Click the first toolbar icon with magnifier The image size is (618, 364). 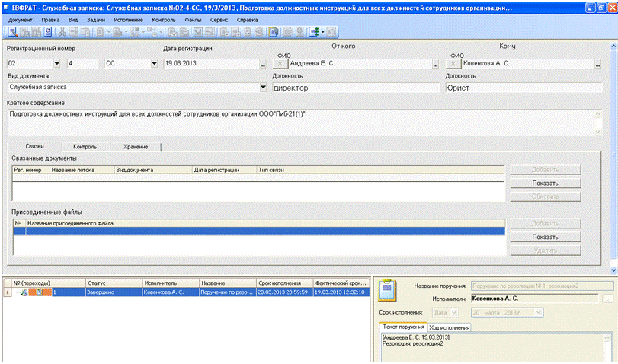pos(14,32)
